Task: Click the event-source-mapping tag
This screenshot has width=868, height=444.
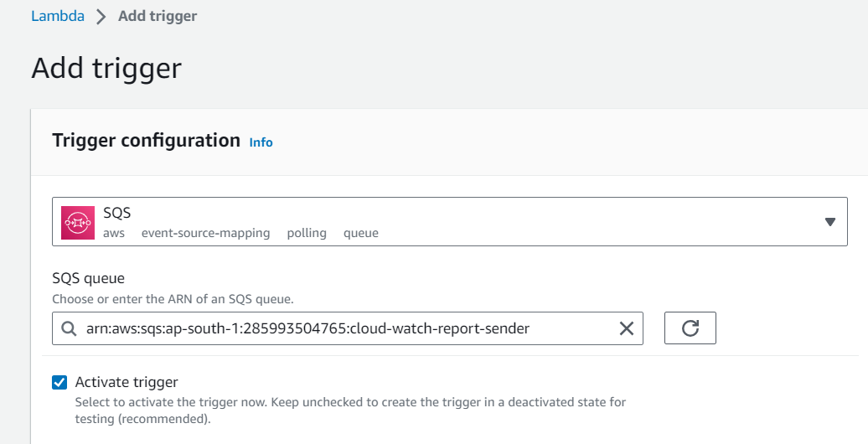Action: (x=205, y=233)
